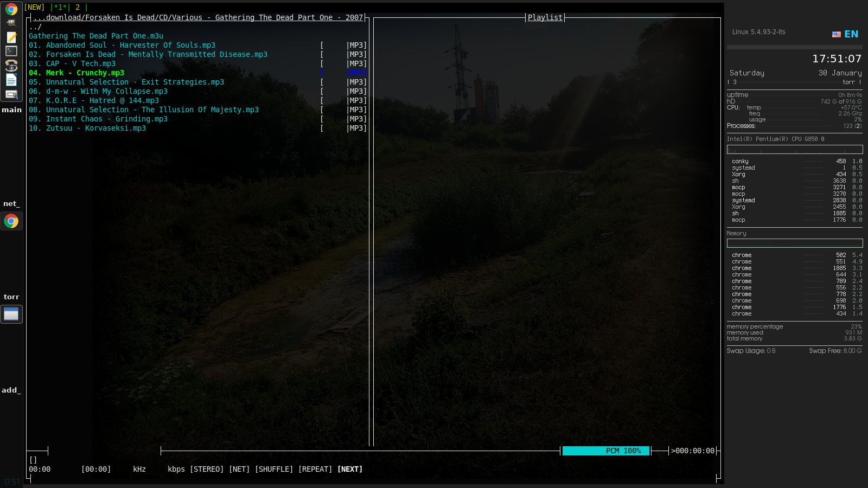Select the [NEW] tmux window tab

[x=35, y=8]
